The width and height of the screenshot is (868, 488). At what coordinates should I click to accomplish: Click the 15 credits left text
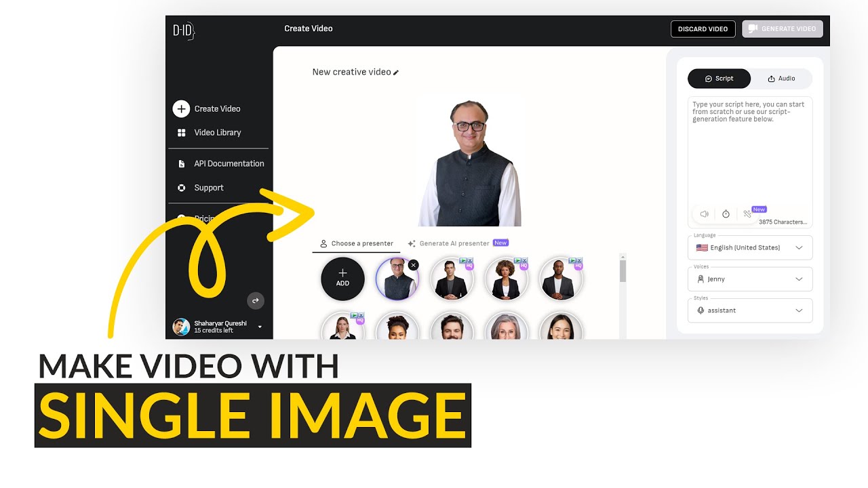pyautogui.click(x=214, y=331)
